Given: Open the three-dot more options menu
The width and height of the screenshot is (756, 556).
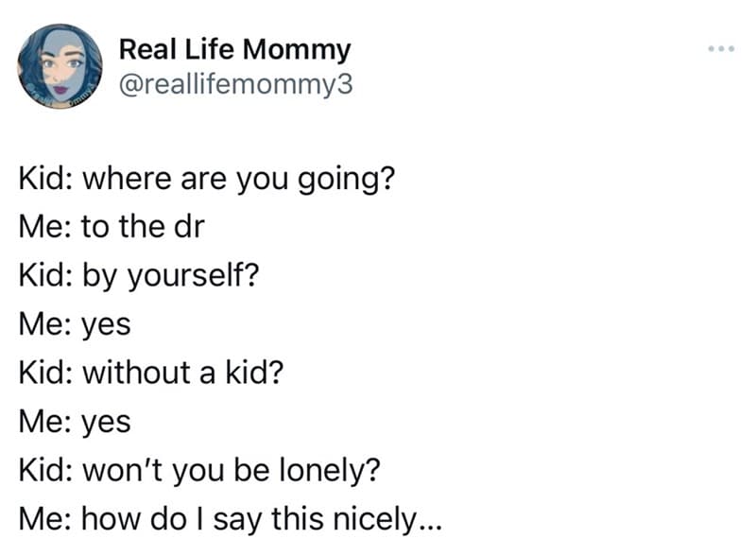Looking at the screenshot, I should pyautogui.click(x=721, y=49).
